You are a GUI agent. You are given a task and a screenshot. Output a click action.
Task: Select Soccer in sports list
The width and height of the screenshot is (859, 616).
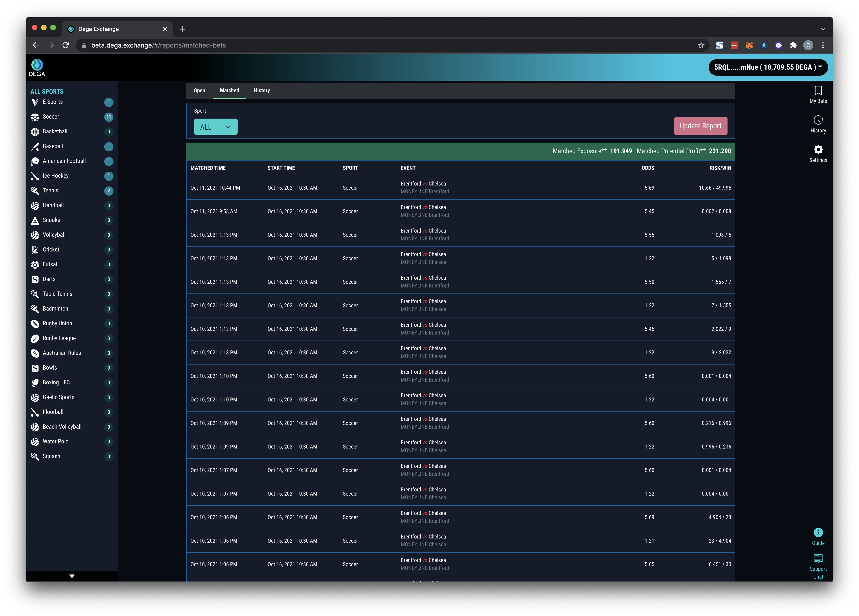(51, 117)
